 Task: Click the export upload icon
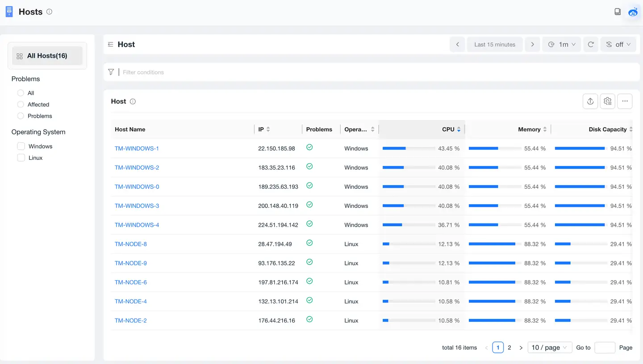[590, 101]
